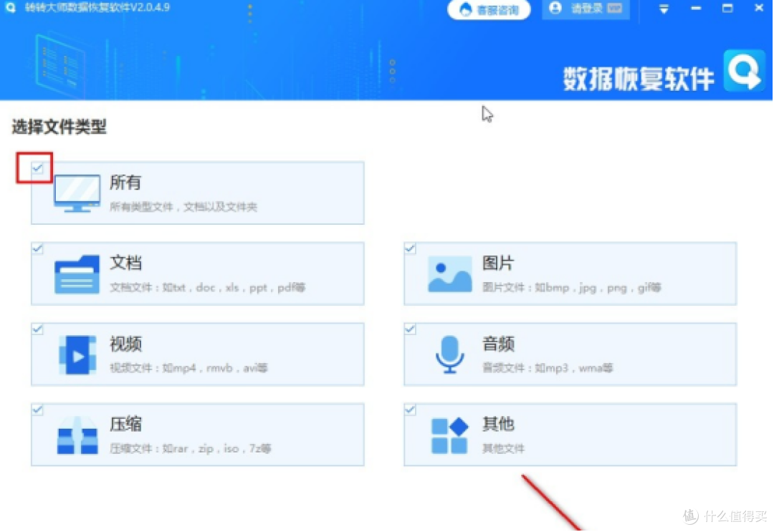The width and height of the screenshot is (774, 532).
Task: Click the 其他文件 description text
Action: [504, 449]
